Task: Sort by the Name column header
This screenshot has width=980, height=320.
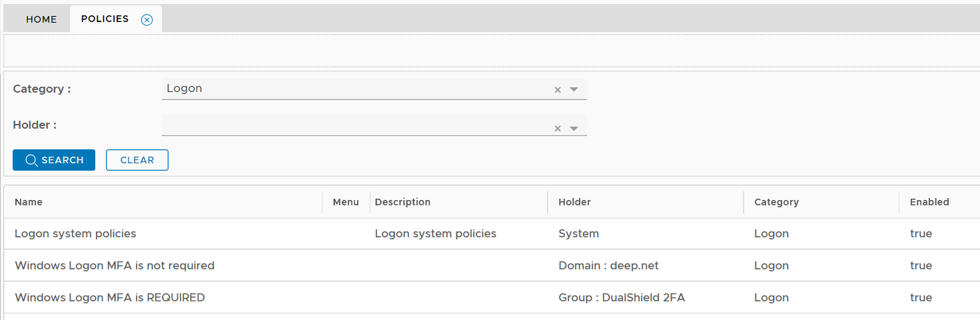Action: [29, 202]
